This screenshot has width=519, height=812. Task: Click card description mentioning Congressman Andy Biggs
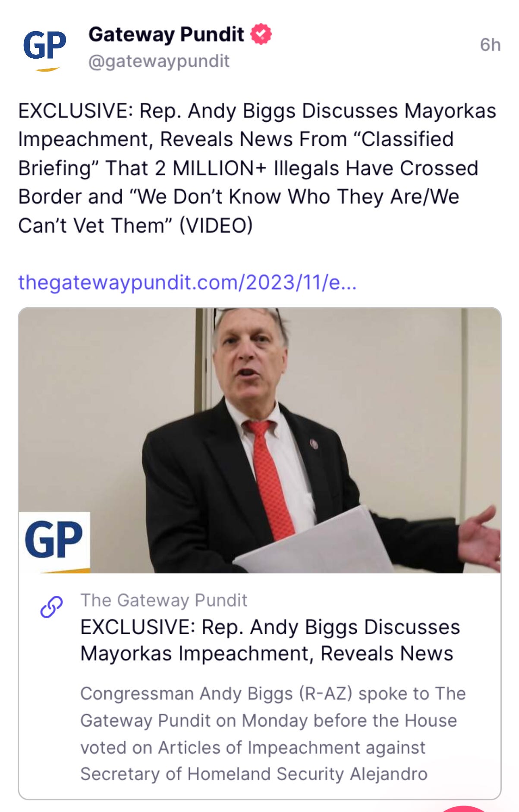(x=273, y=734)
